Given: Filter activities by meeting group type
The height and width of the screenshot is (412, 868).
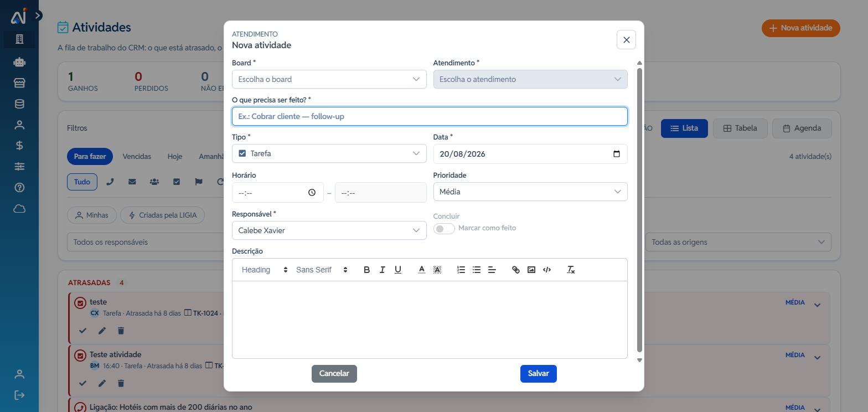Looking at the screenshot, I should (x=154, y=182).
